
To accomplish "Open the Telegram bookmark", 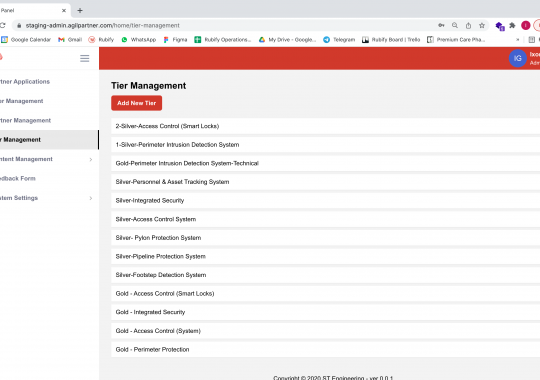I will click(x=339, y=40).
